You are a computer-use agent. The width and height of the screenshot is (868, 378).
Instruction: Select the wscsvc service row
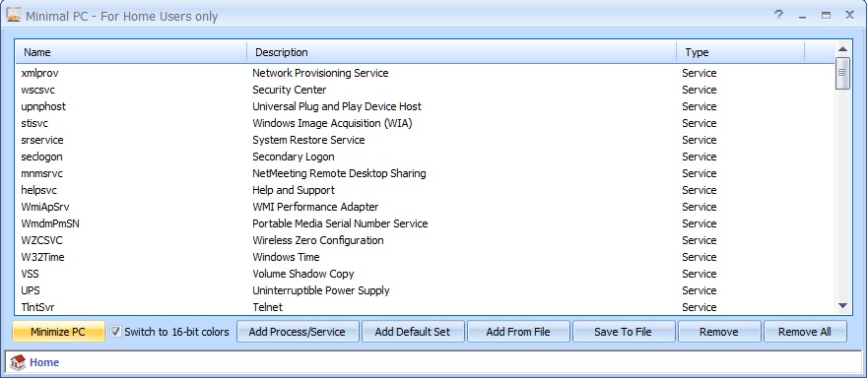click(x=426, y=90)
